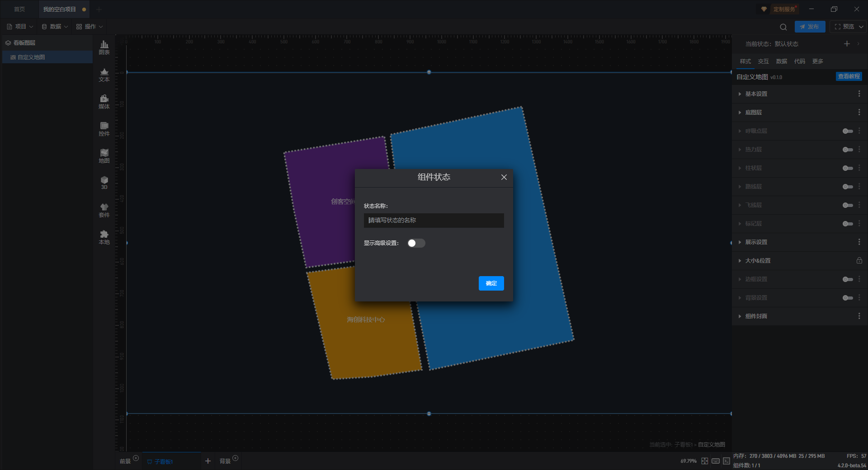The image size is (868, 470).
Task: Open the 数据 dropdown menu in toolbar
Action: point(55,27)
